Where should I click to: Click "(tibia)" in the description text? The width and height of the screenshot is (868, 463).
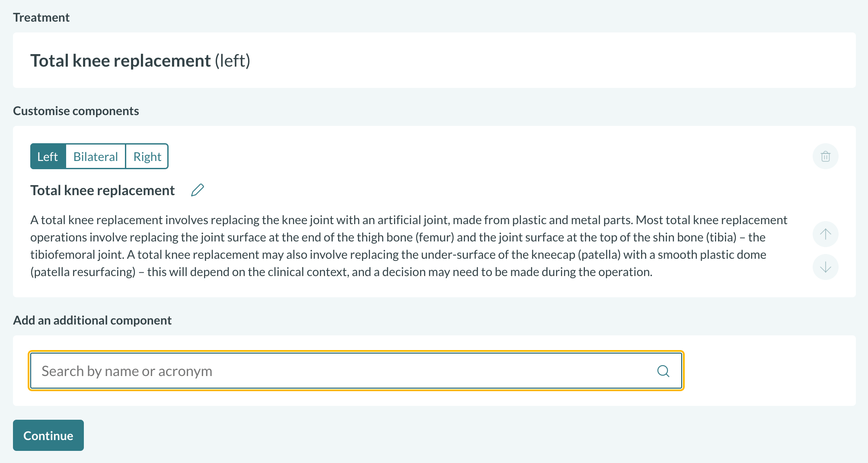click(x=721, y=237)
